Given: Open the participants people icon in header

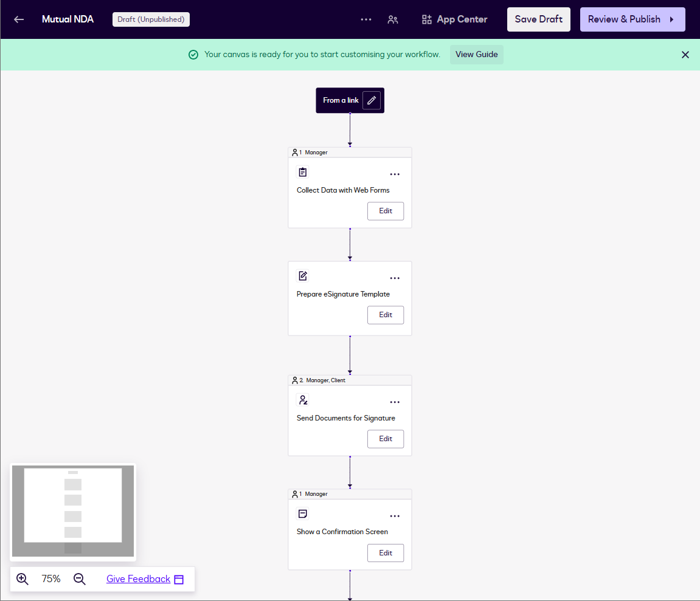Looking at the screenshot, I should coord(393,19).
